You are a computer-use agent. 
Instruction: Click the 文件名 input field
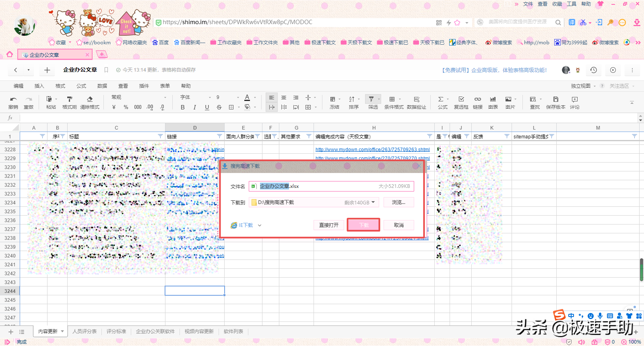331,186
